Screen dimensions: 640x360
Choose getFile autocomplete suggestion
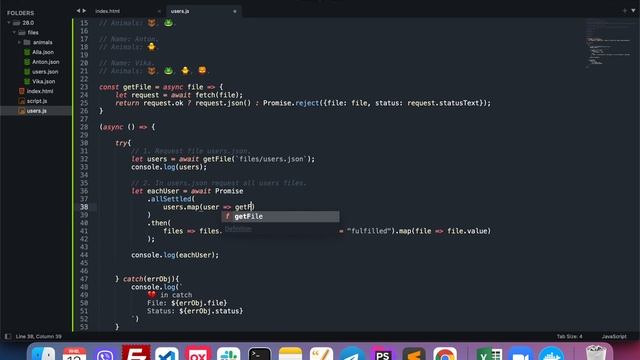coord(280,216)
